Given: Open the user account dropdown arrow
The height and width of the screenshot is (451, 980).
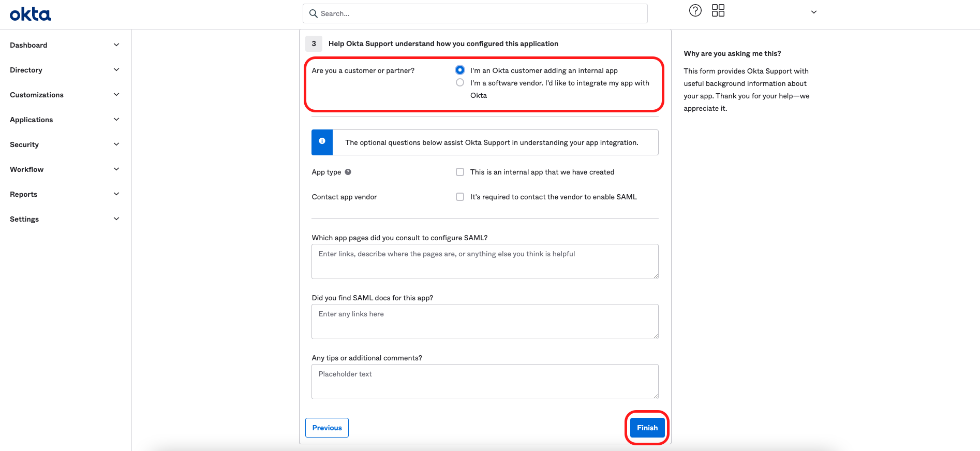Looking at the screenshot, I should point(813,12).
